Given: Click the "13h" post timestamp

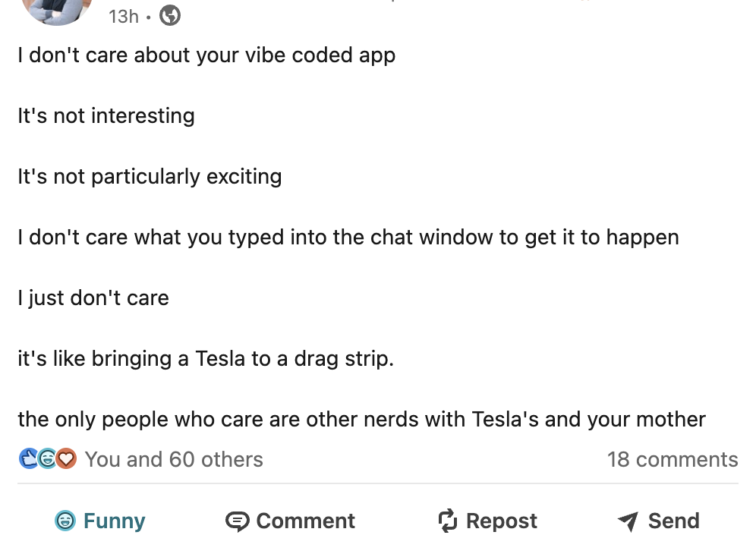Looking at the screenshot, I should click(x=123, y=16).
